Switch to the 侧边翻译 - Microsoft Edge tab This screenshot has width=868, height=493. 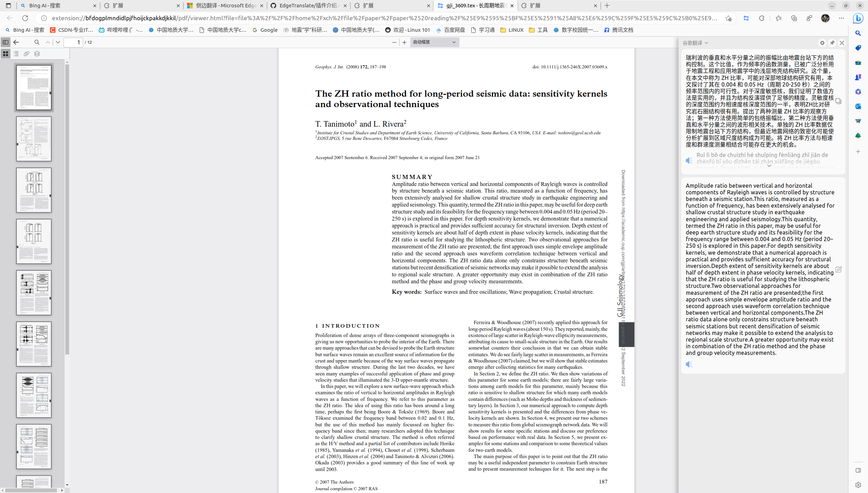click(x=225, y=6)
